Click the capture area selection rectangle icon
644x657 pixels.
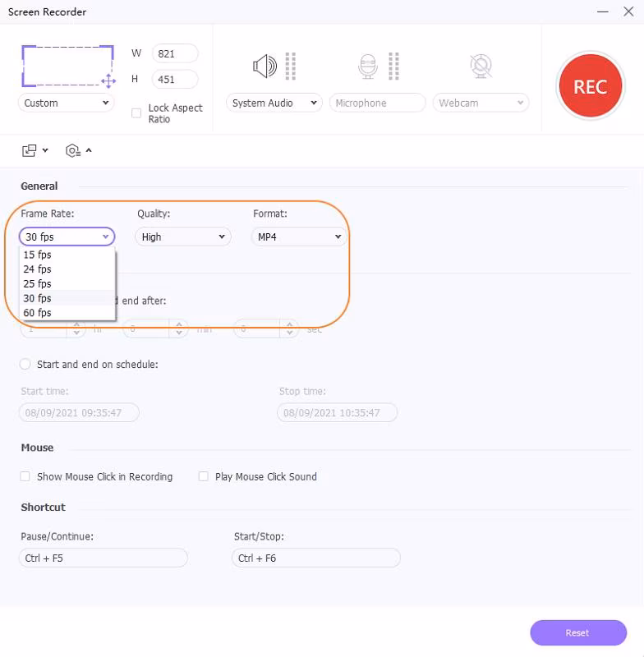tap(67, 65)
